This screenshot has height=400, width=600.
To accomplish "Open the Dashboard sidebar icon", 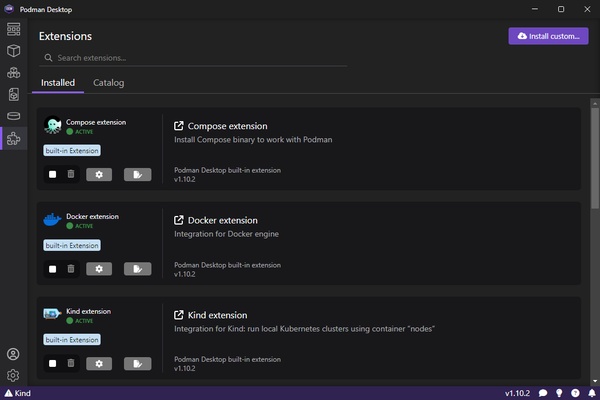I will 13,29.
